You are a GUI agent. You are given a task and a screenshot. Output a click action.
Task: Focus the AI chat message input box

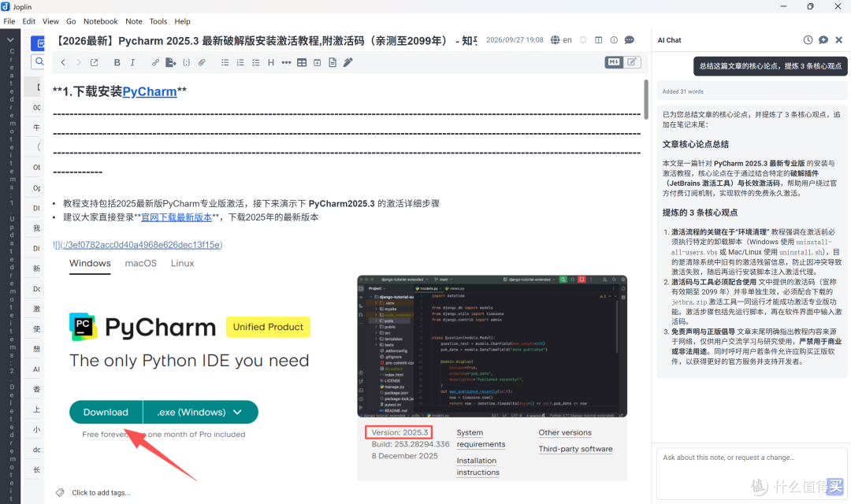pos(752,473)
